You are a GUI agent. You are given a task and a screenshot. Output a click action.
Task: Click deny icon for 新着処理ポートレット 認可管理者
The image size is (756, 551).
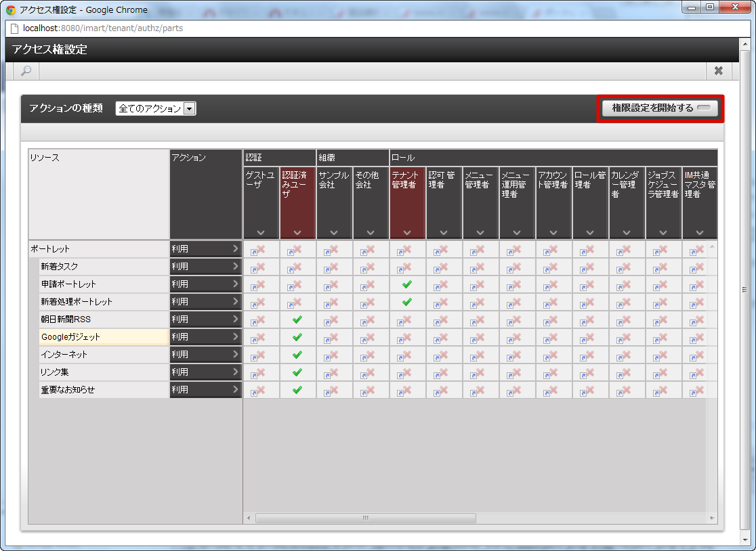pos(441,303)
